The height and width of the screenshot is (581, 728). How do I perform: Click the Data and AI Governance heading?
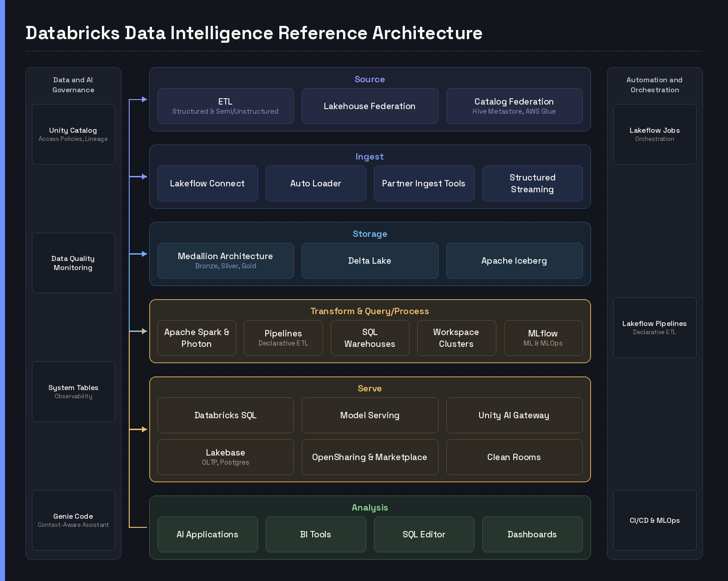73,85
